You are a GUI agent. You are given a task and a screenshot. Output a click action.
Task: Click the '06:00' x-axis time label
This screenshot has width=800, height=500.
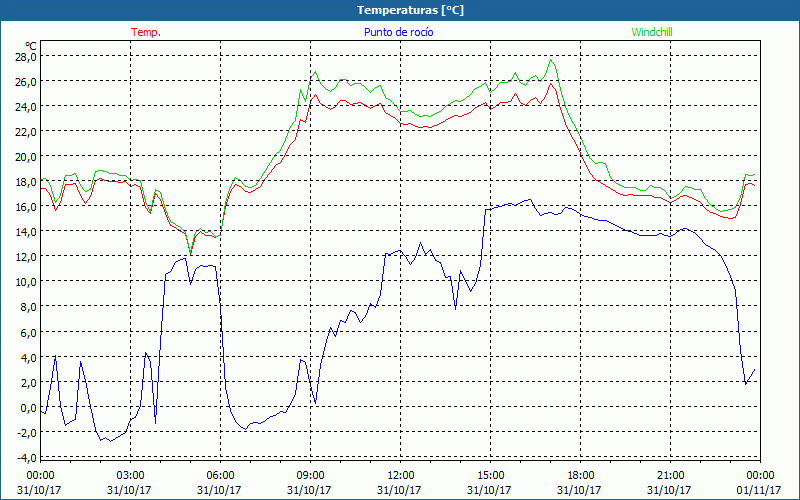(220, 476)
